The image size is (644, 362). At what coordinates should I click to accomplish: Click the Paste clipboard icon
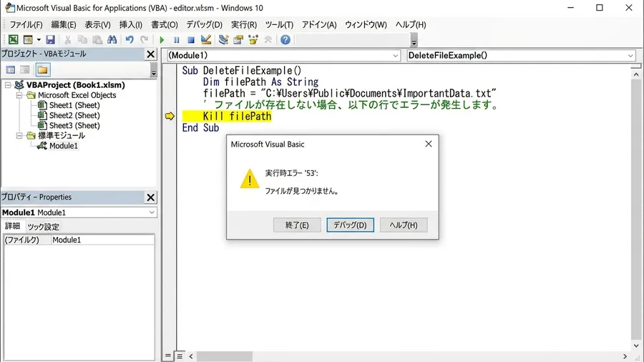(97, 39)
